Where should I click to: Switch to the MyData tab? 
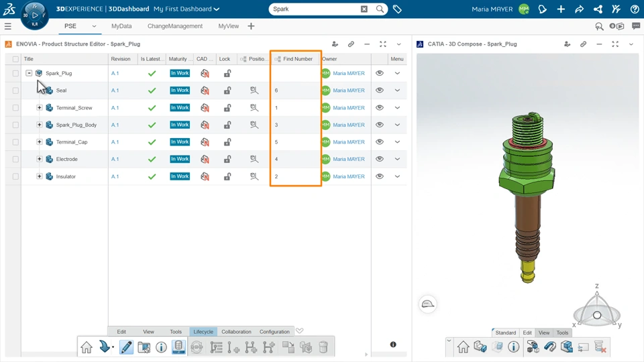pyautogui.click(x=121, y=26)
